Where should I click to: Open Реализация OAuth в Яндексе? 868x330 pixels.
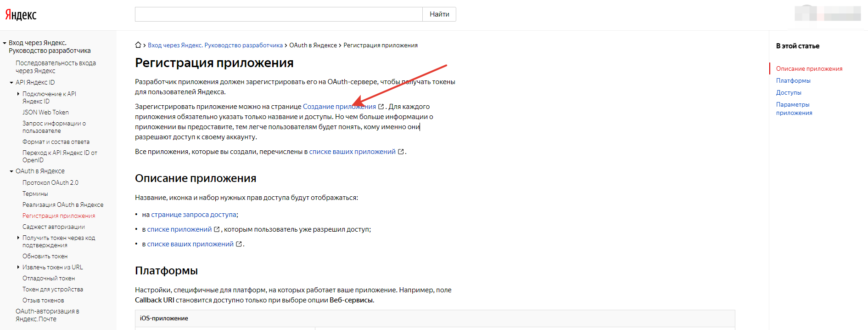[x=63, y=205]
